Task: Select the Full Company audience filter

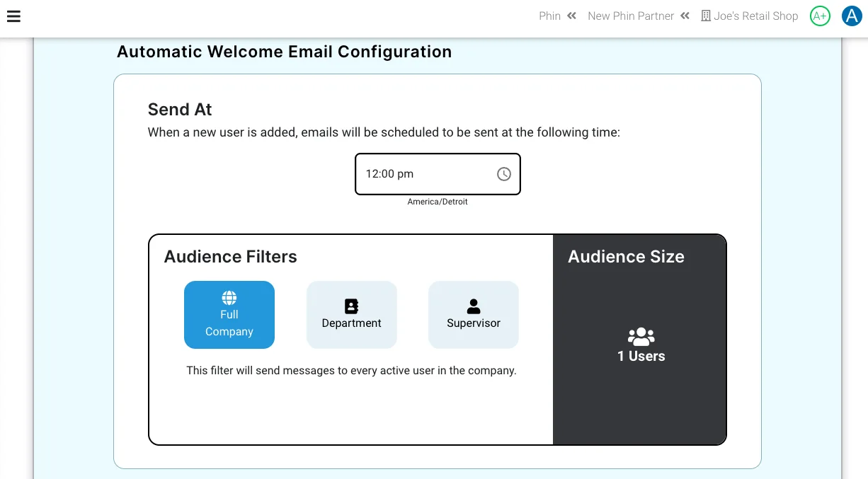Action: 229,315
